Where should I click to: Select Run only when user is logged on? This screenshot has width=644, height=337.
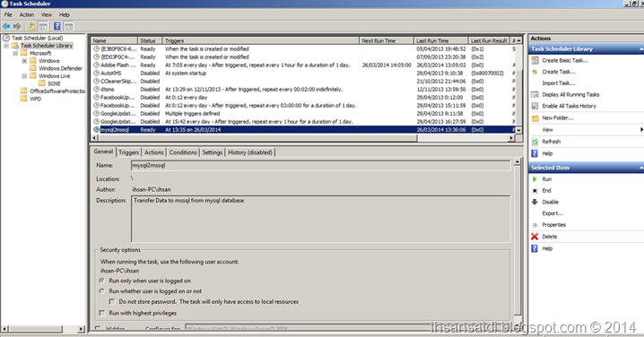pyautogui.click(x=102, y=281)
